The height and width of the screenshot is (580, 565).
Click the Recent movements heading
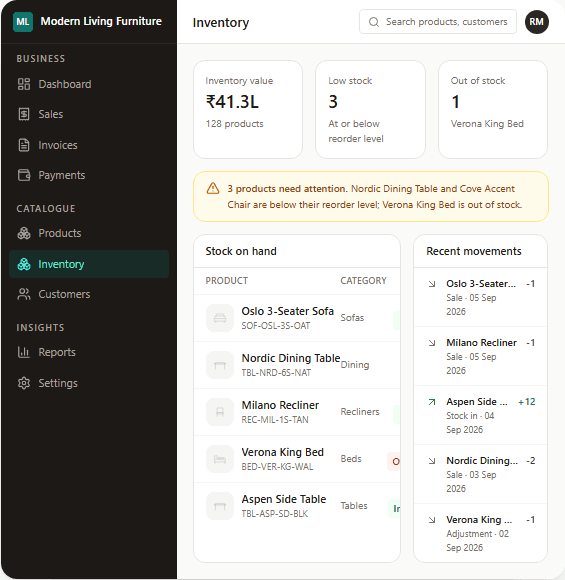pyautogui.click(x=474, y=251)
